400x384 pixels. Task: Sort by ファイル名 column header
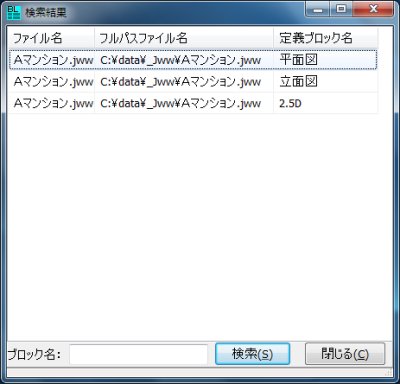[x=52, y=38]
